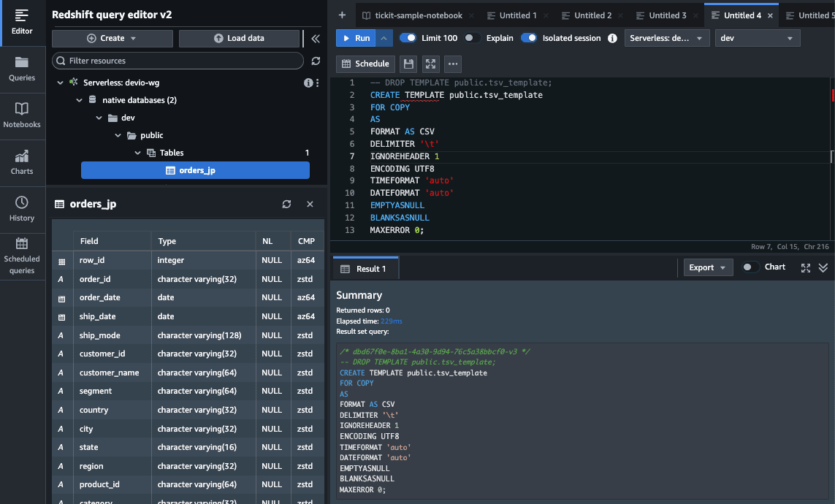This screenshot has height=504, width=835.
Task: Open the Create dropdown
Action: tap(113, 38)
